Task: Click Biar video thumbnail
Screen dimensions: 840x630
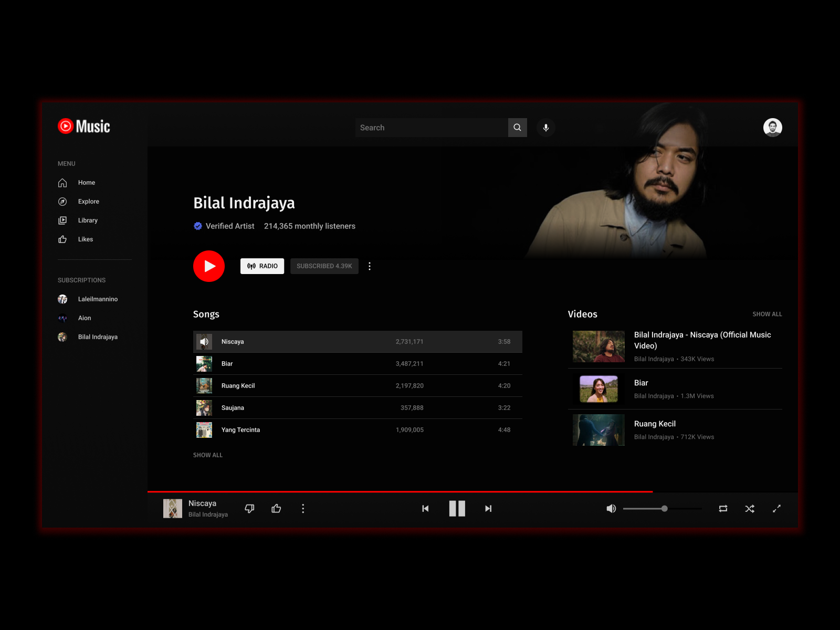Action: tap(598, 389)
